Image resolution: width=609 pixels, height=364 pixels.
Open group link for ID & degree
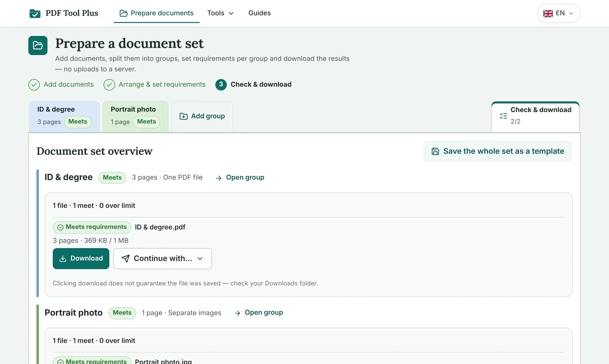[x=240, y=177]
